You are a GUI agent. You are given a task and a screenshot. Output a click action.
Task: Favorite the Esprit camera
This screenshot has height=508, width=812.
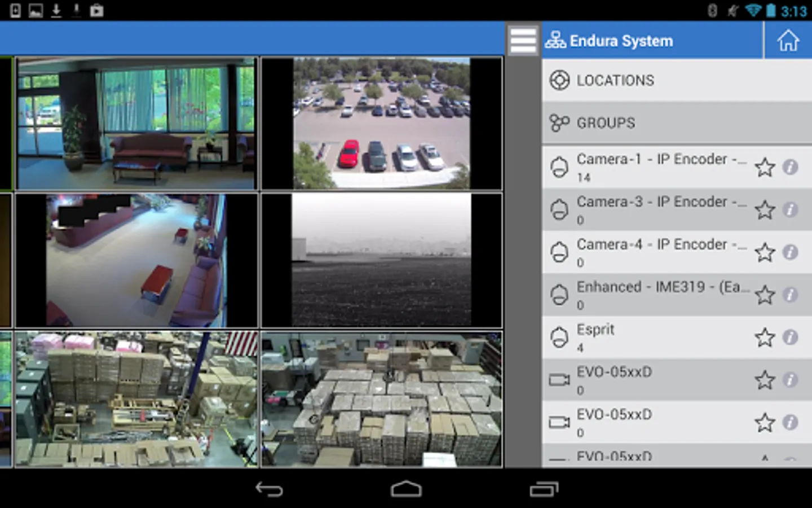click(765, 338)
